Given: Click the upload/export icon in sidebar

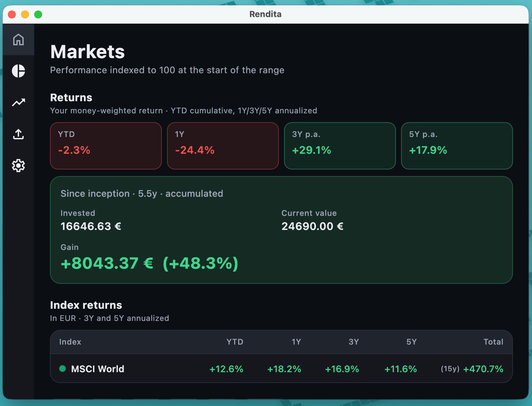Looking at the screenshot, I should click(18, 134).
